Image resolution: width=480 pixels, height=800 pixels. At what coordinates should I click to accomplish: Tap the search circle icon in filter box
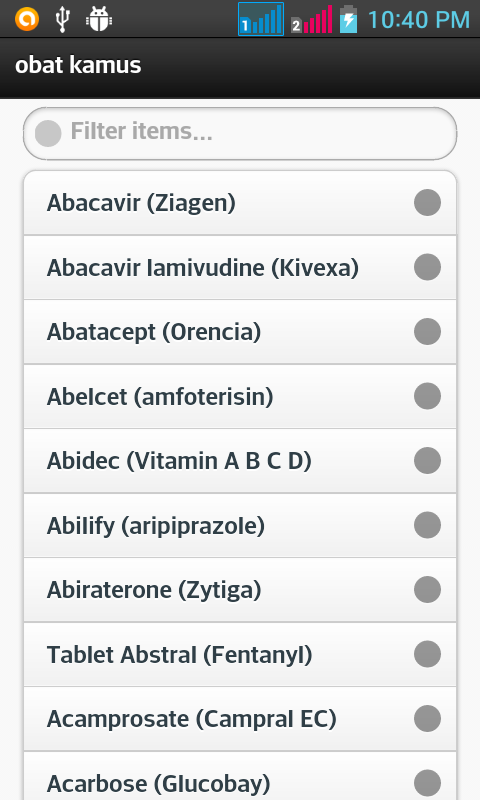point(48,133)
